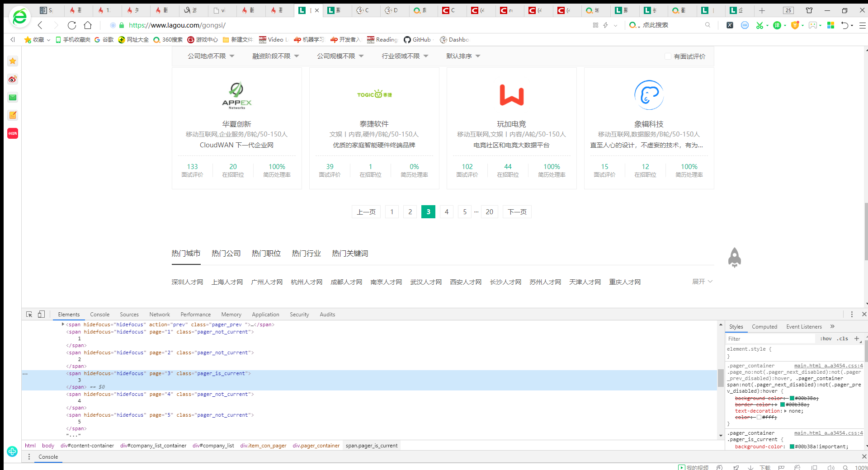Jump to results page 4
Image resolution: width=868 pixels, height=470 pixels.
(x=447, y=212)
